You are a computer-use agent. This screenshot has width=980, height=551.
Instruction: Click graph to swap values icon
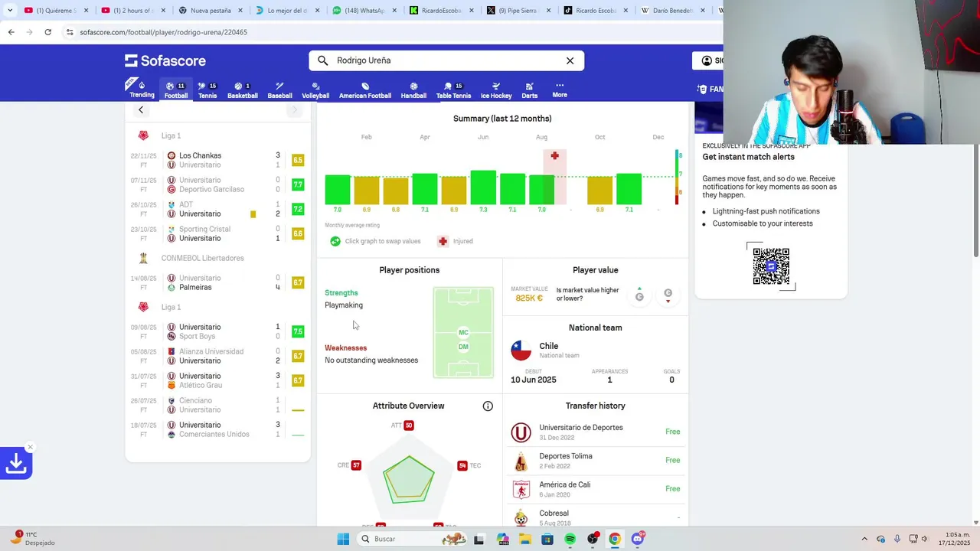pos(335,241)
